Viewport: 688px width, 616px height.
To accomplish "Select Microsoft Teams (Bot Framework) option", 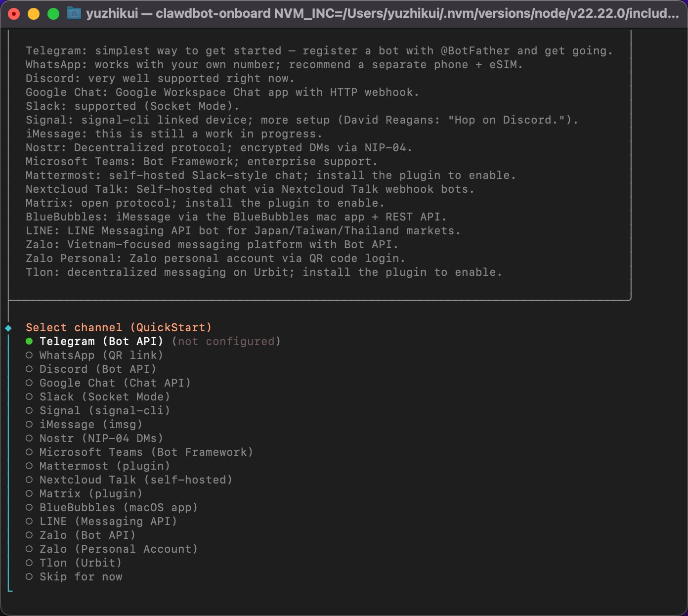I will click(139, 452).
